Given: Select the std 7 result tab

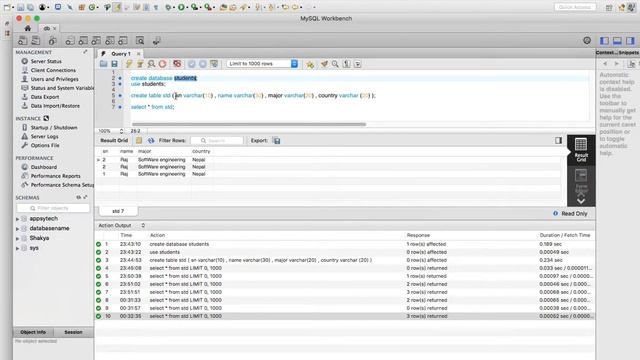Looking at the screenshot, I should [118, 211].
